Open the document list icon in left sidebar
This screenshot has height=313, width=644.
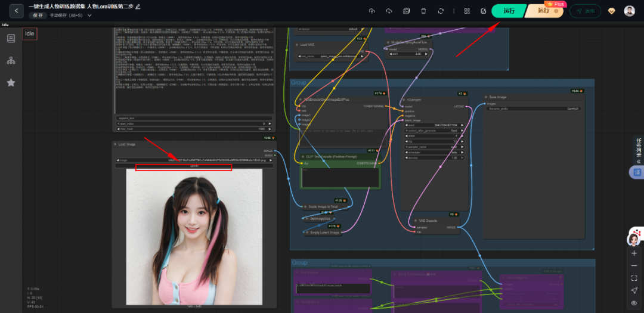click(11, 39)
